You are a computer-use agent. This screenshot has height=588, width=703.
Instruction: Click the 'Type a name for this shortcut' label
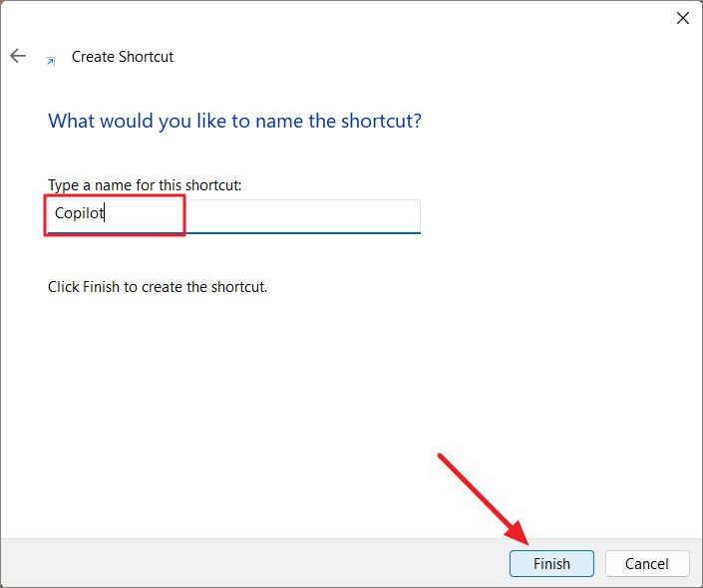click(x=145, y=185)
